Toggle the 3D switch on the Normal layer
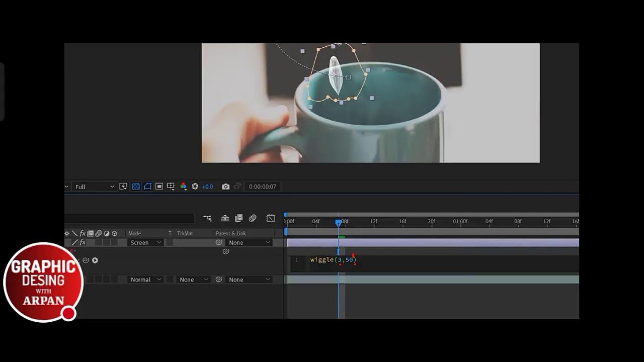This screenshot has width=644, height=362. pyautogui.click(x=114, y=280)
